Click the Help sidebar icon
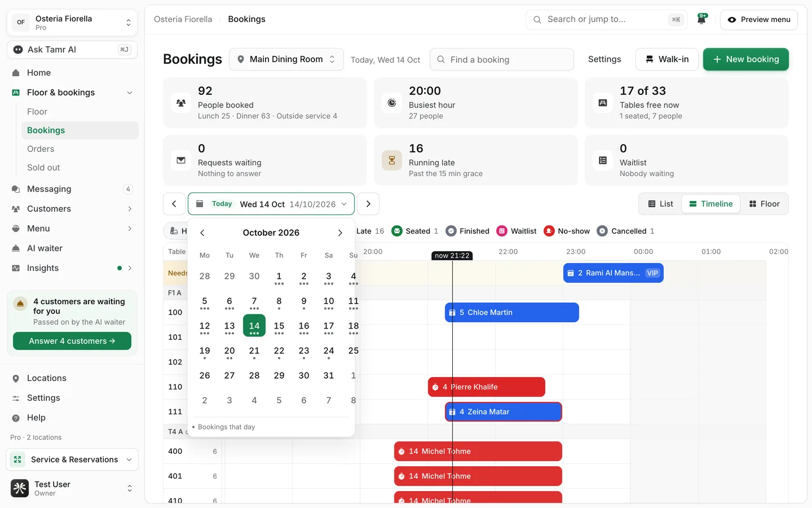Image resolution: width=812 pixels, height=508 pixels. [x=16, y=418]
